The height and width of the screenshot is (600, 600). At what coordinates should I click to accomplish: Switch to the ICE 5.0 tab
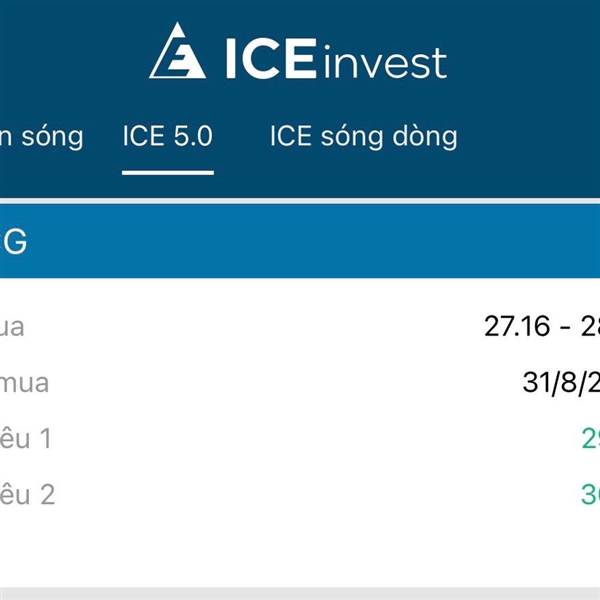pos(168,136)
